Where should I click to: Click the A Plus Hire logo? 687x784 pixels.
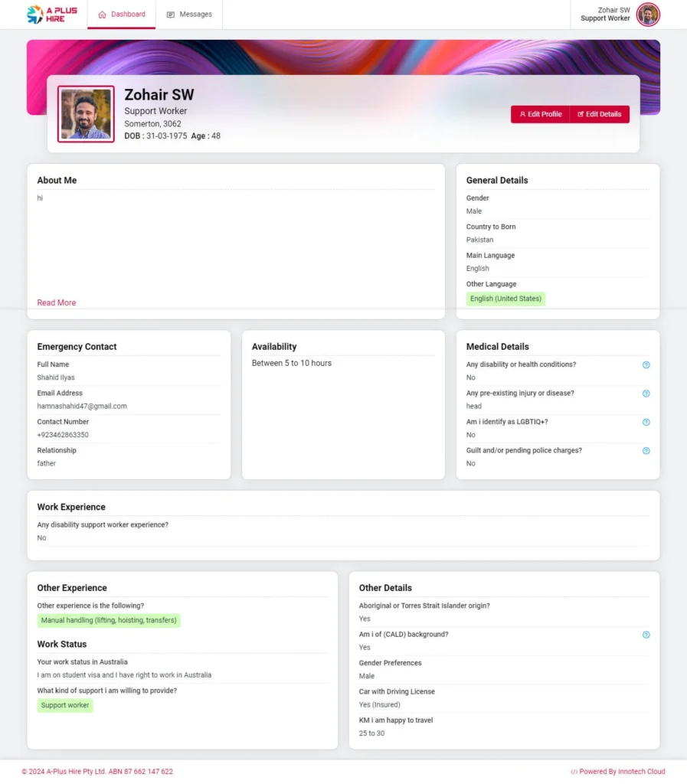click(52, 15)
